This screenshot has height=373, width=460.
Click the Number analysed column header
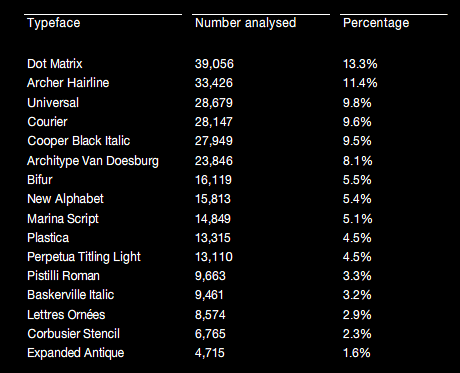[245, 23]
